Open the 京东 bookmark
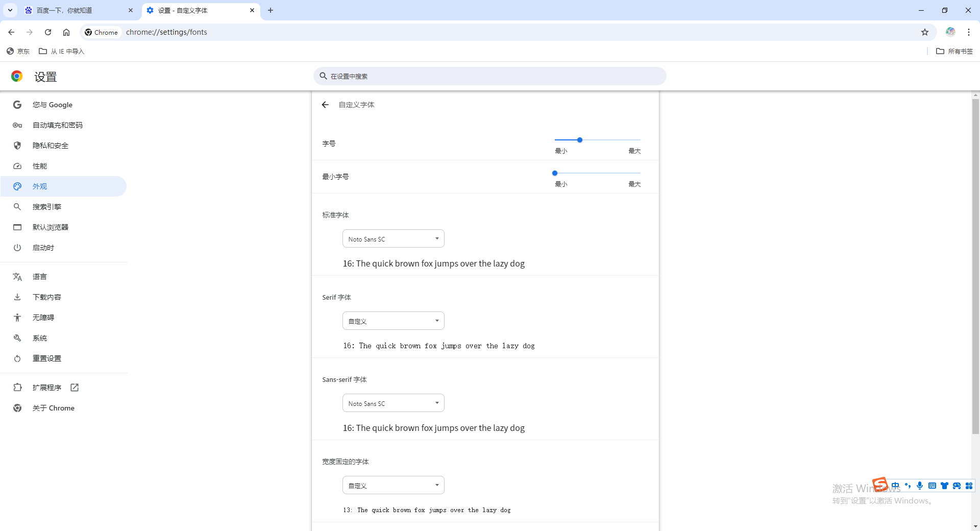The image size is (980, 531). [x=18, y=51]
